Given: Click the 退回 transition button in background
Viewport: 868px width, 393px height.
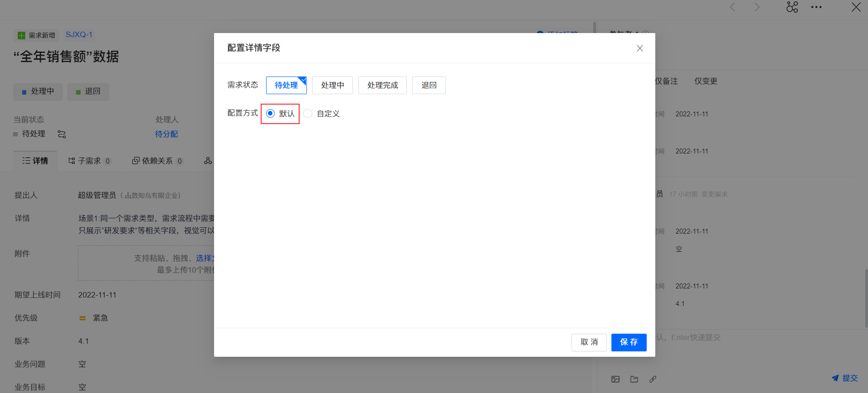Looking at the screenshot, I should (x=88, y=91).
